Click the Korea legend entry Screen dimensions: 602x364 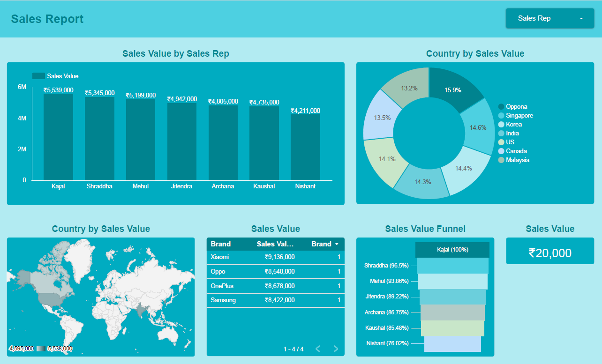click(x=510, y=124)
